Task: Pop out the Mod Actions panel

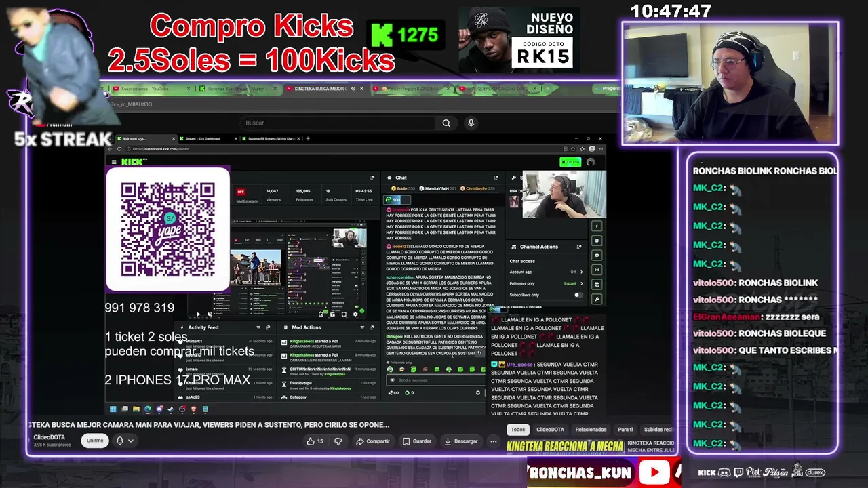Action: (x=372, y=327)
